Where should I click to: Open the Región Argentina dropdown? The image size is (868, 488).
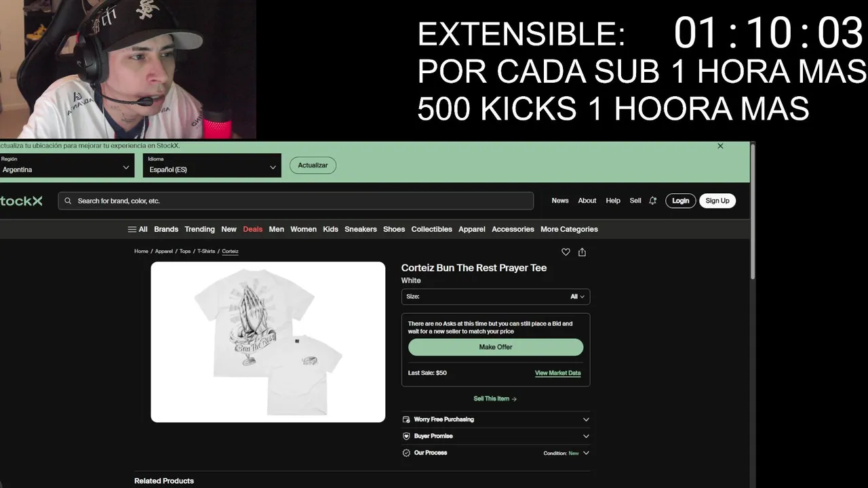click(x=66, y=165)
